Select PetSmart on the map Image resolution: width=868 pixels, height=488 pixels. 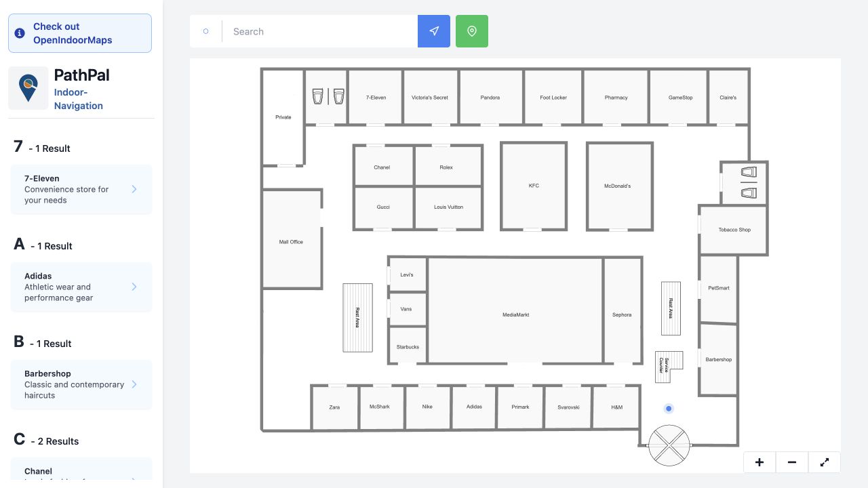click(719, 288)
